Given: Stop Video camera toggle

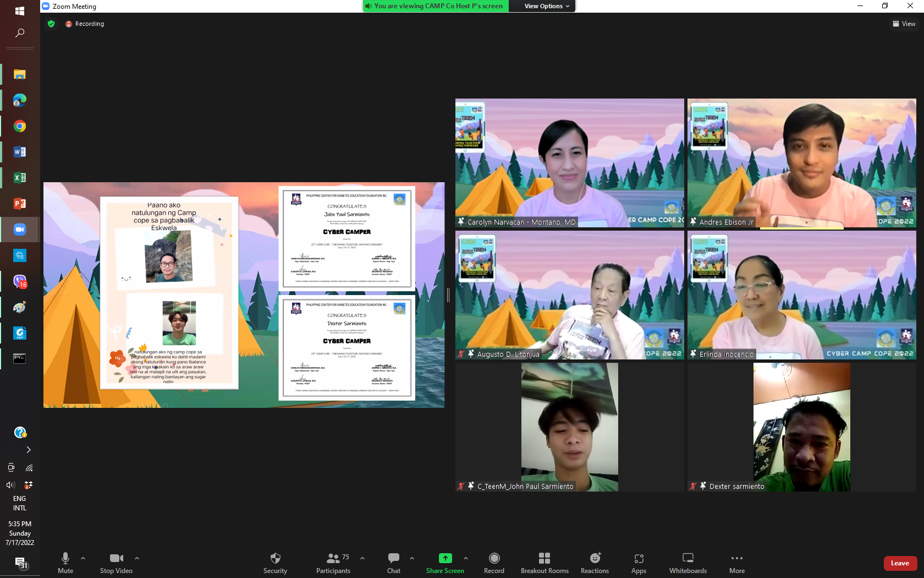Looking at the screenshot, I should tap(116, 559).
